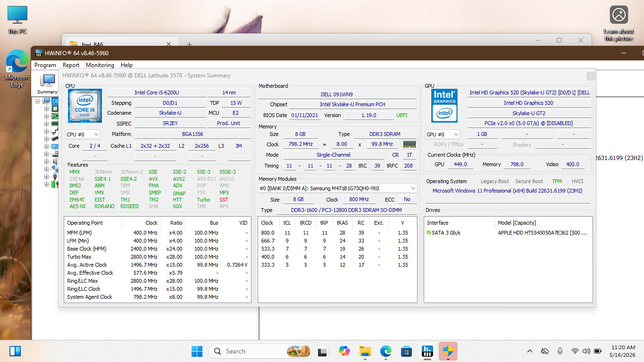
Task: Expand the battery node in the tree
Action: point(46,184)
